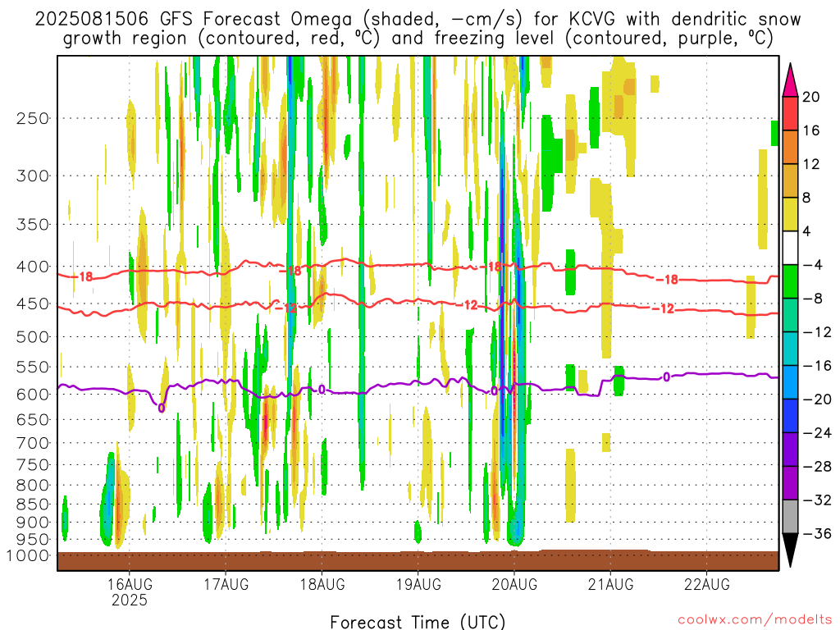Viewport: 840px width, 630px height.
Task: Select the 300 pressure level label
Action: [x=33, y=176]
